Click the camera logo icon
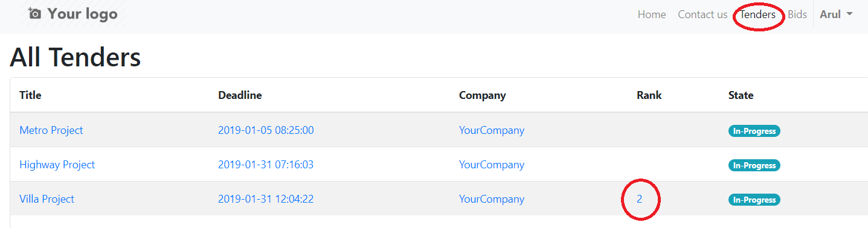868x228 pixels. pos(35,13)
